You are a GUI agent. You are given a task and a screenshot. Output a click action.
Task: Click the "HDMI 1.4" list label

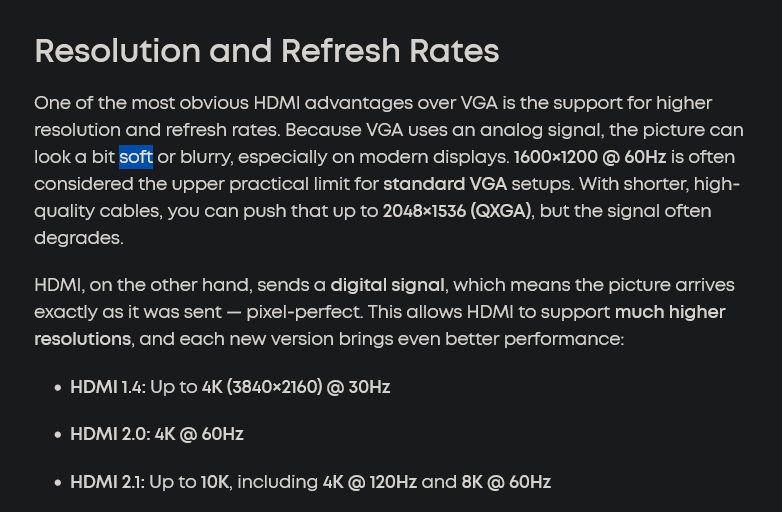(105, 387)
